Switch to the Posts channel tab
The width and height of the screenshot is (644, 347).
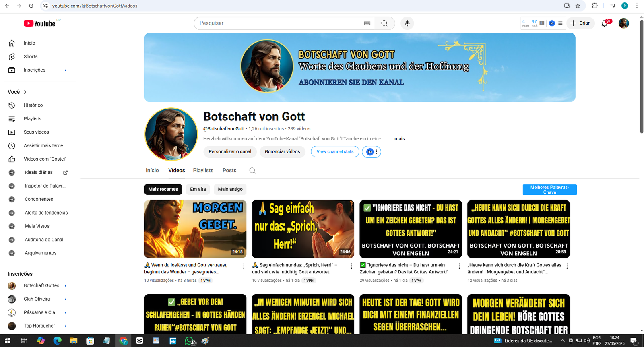229,171
